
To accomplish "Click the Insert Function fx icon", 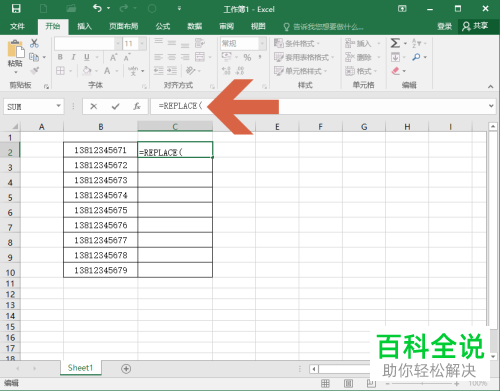I will [137, 106].
